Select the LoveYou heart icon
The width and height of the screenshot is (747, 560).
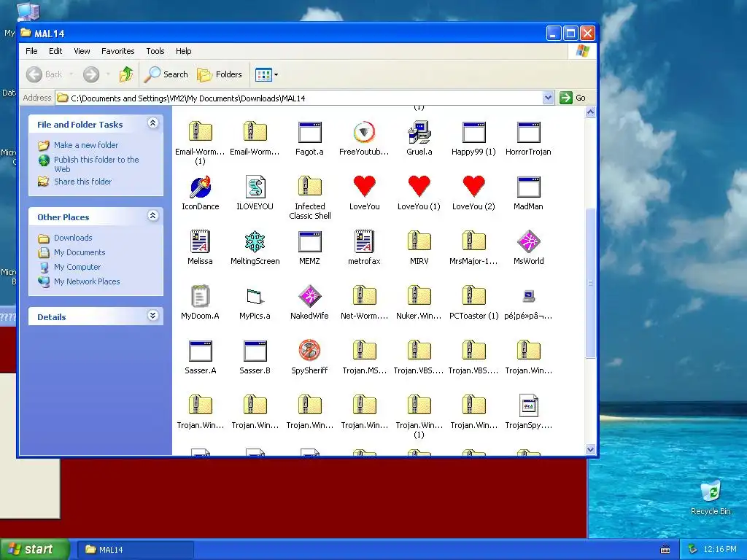coord(364,187)
